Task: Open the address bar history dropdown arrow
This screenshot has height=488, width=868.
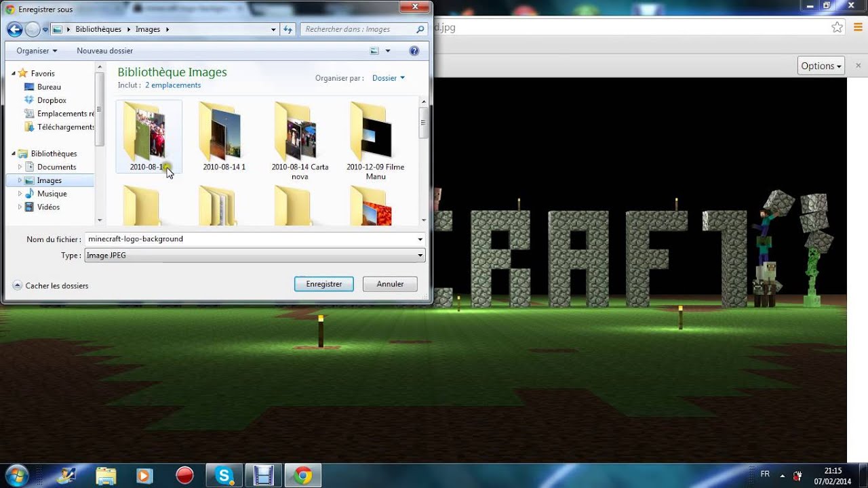Action: [x=273, y=30]
